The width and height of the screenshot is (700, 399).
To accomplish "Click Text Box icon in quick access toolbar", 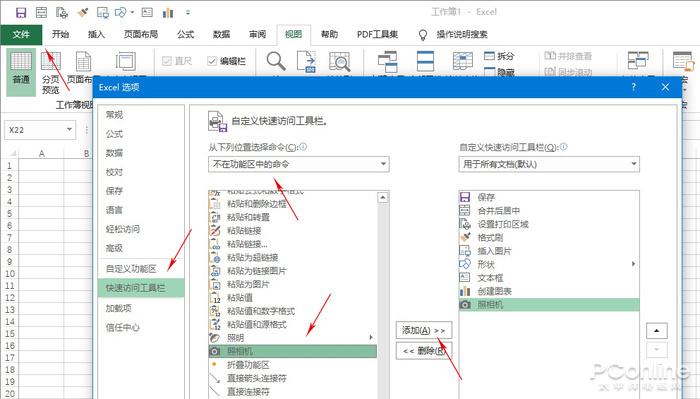I will coord(147,12).
